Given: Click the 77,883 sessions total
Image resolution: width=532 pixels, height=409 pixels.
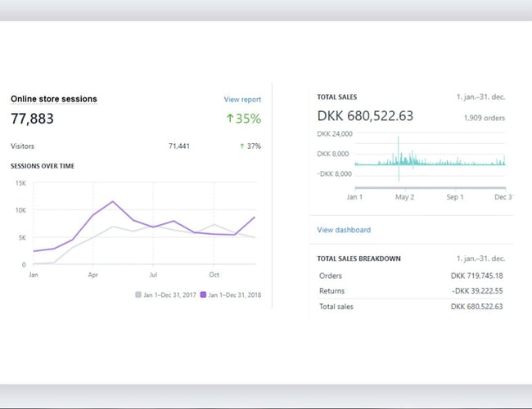Looking at the screenshot, I should point(33,119).
